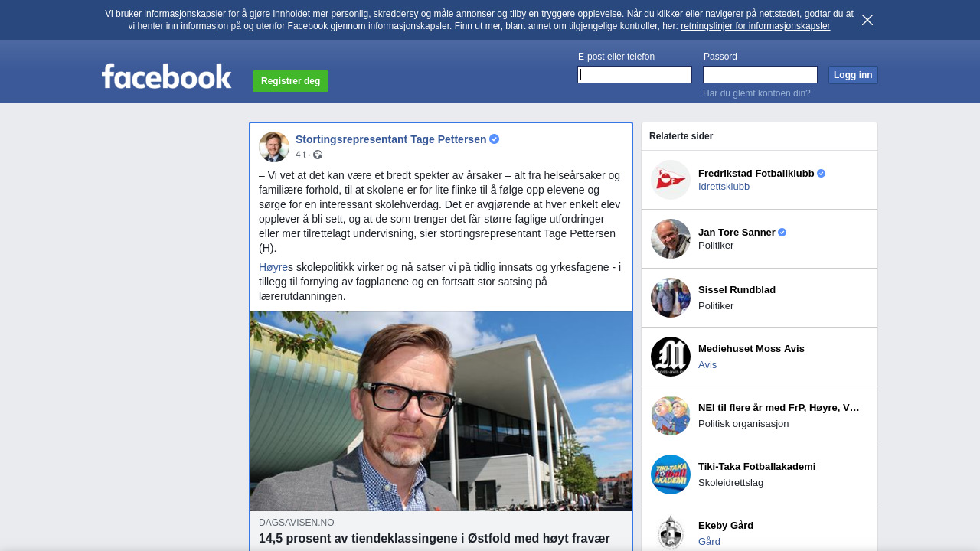This screenshot has height=551, width=980.
Task: Open the forgotten account link
Action: click(x=756, y=93)
